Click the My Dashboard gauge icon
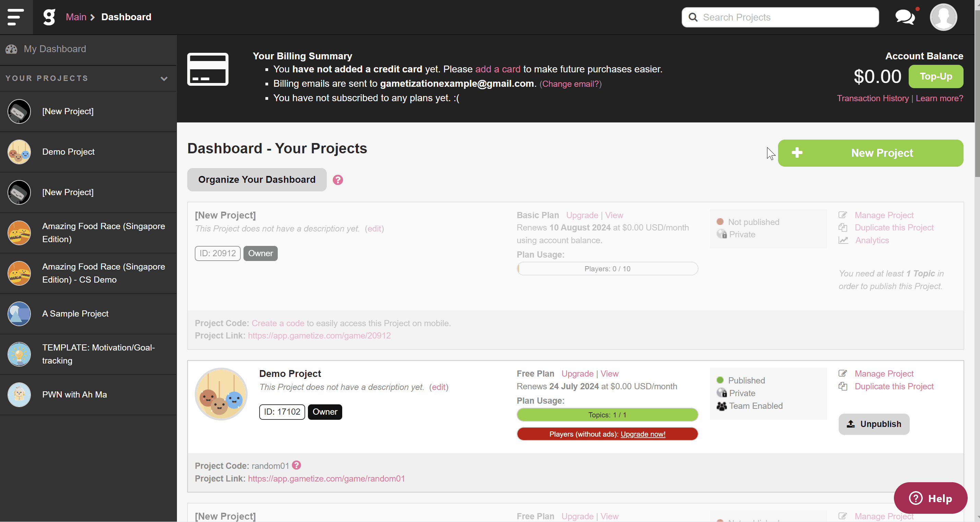Image resolution: width=980 pixels, height=522 pixels. click(11, 49)
